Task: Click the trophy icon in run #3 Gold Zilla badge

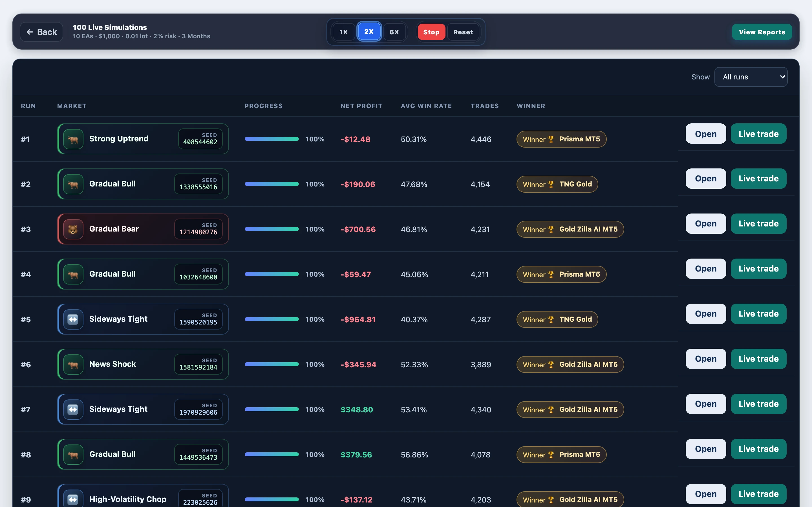Action: [x=551, y=229]
